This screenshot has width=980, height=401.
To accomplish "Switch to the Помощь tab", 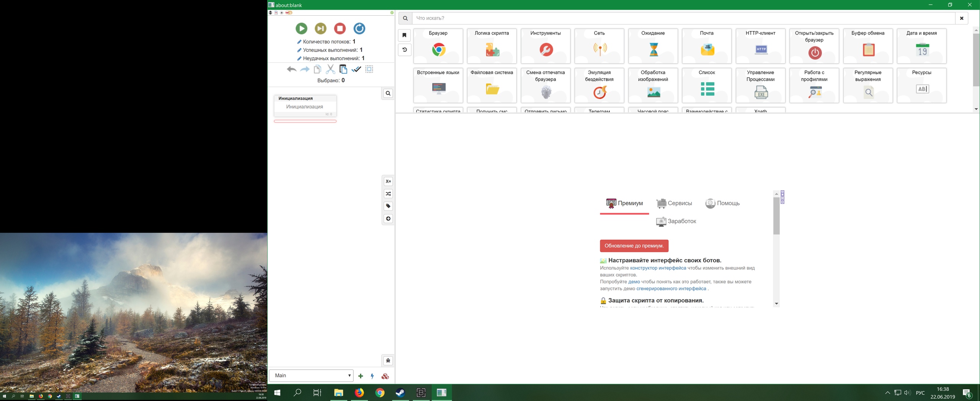I will [722, 203].
